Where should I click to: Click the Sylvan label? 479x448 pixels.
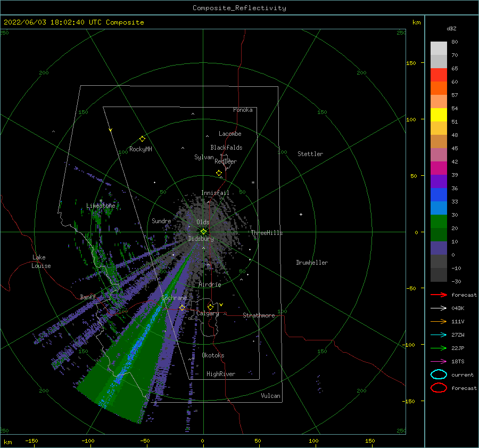pyautogui.click(x=204, y=157)
